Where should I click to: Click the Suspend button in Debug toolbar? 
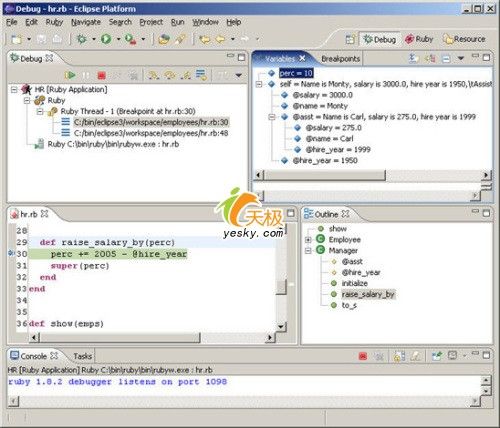pos(86,76)
